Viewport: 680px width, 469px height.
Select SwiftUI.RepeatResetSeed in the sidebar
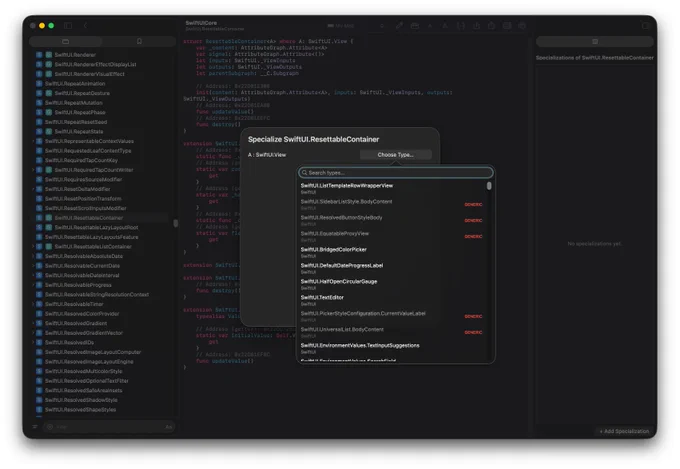coord(99,122)
